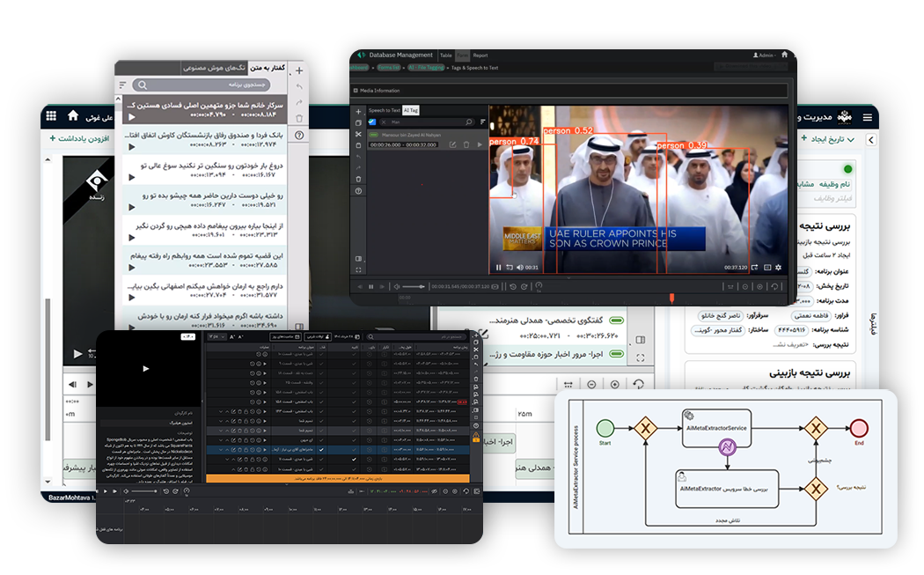The height and width of the screenshot is (575, 924).
Task: Click the 'Forms list' breadcrumb link
Action: click(388, 68)
